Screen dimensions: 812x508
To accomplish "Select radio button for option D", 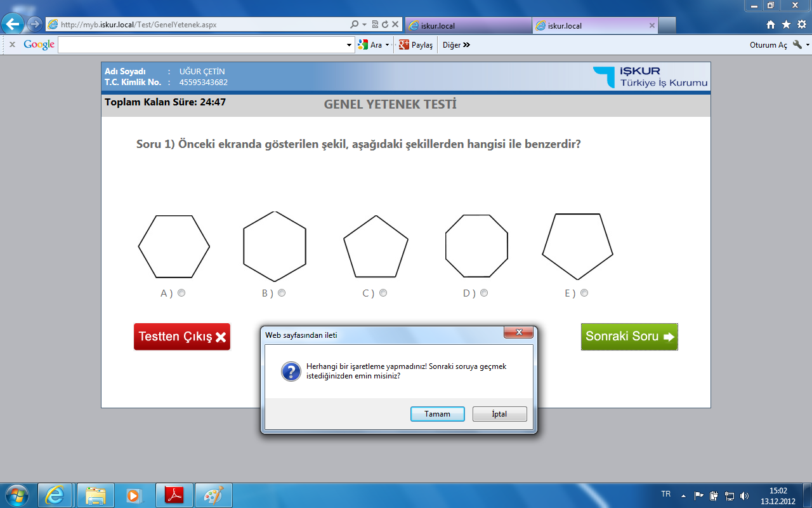I will tap(484, 293).
